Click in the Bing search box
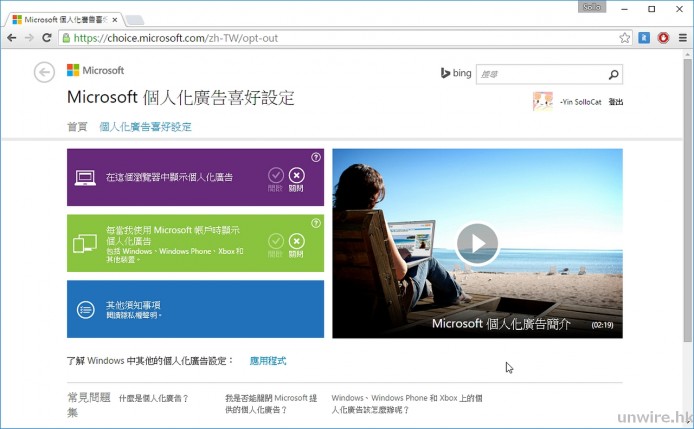694x429 pixels. [x=540, y=74]
